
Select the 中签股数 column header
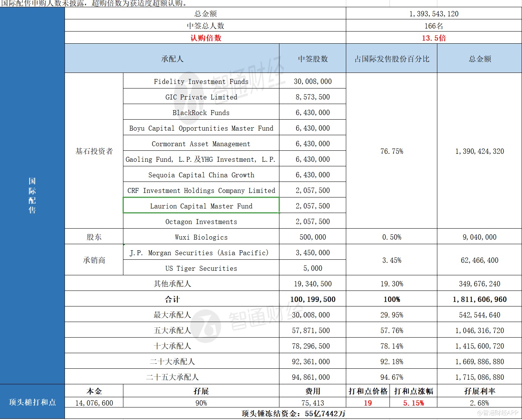tap(313, 58)
